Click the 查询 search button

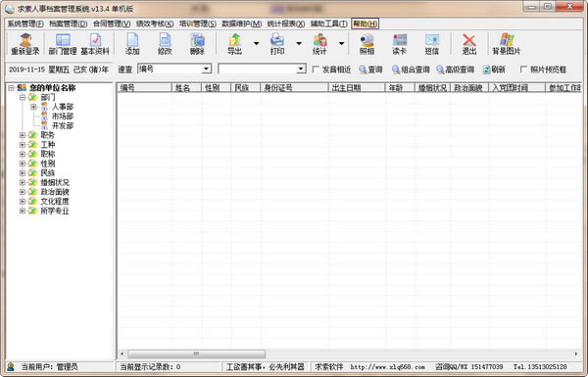370,70
